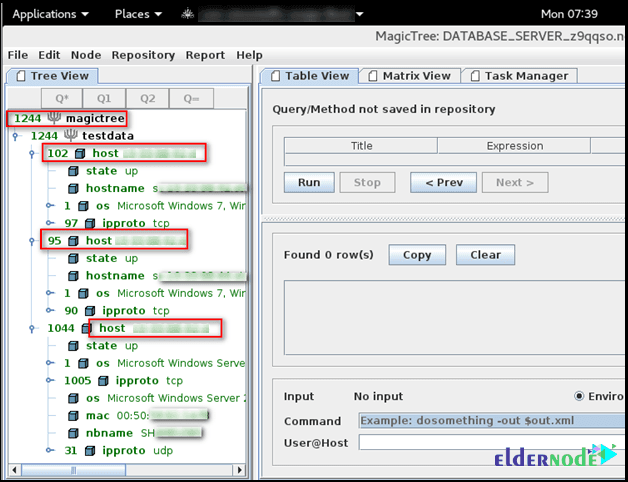Screen dimensions: 628x482
Task: Select the cube icon of host 95
Action: coord(75,241)
